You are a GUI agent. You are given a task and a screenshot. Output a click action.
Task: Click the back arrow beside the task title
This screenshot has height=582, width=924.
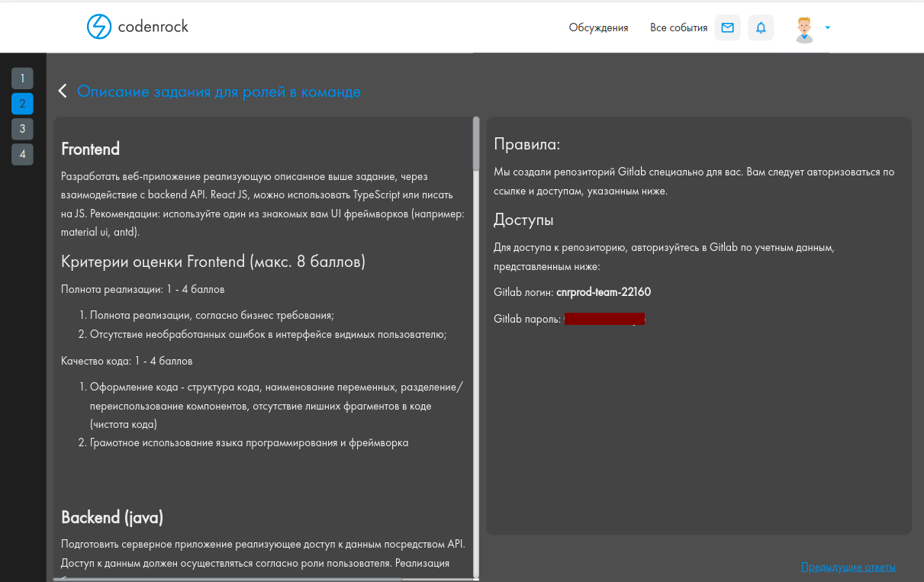pos(62,90)
